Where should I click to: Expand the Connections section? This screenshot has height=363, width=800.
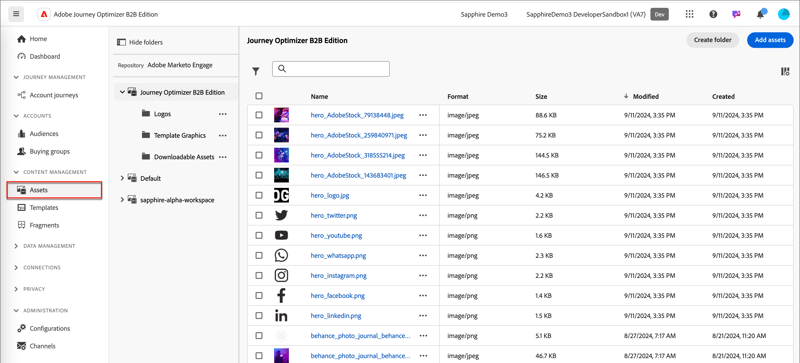coord(16,268)
